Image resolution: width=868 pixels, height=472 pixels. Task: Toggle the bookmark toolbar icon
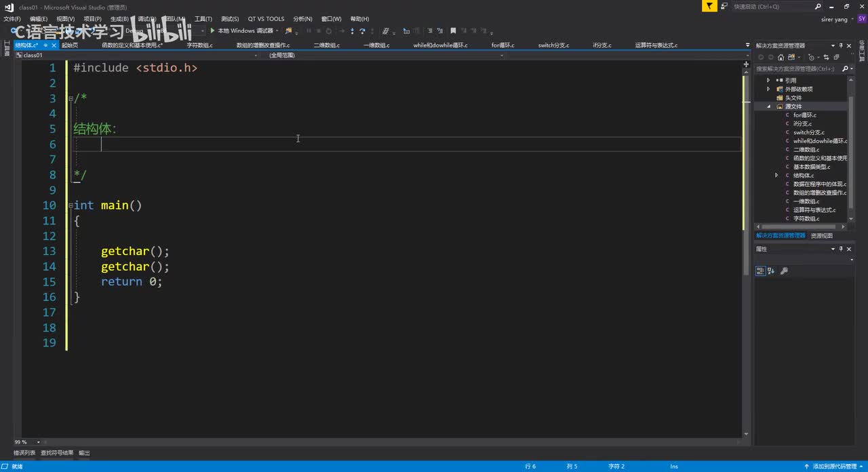(x=454, y=31)
